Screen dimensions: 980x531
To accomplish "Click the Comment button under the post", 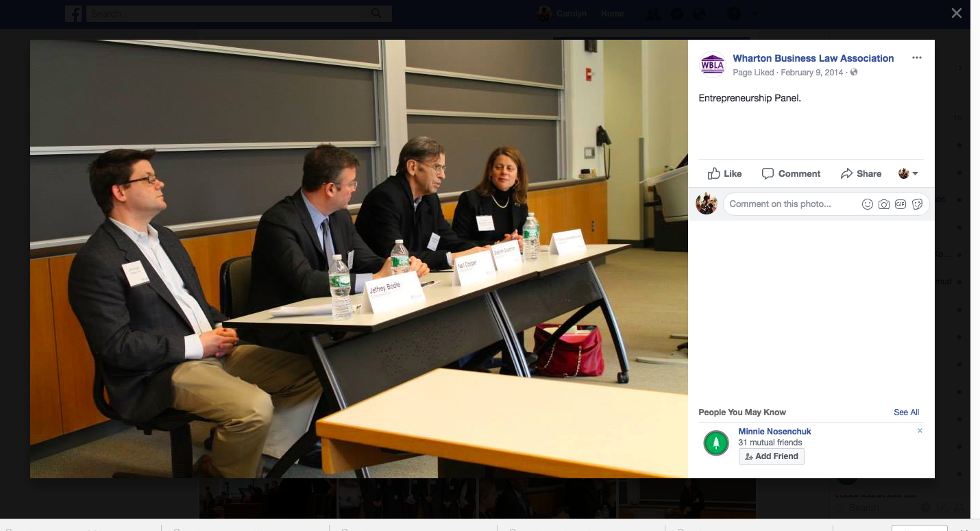I will (791, 173).
